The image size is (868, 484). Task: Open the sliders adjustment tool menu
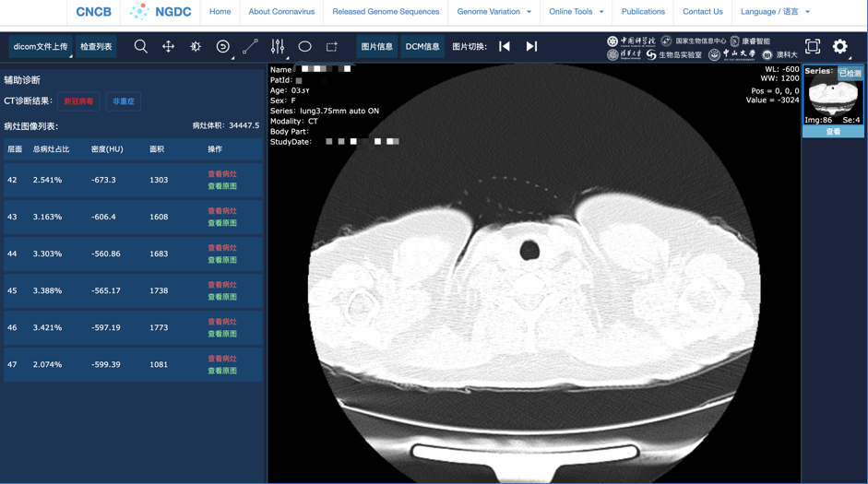click(x=278, y=46)
